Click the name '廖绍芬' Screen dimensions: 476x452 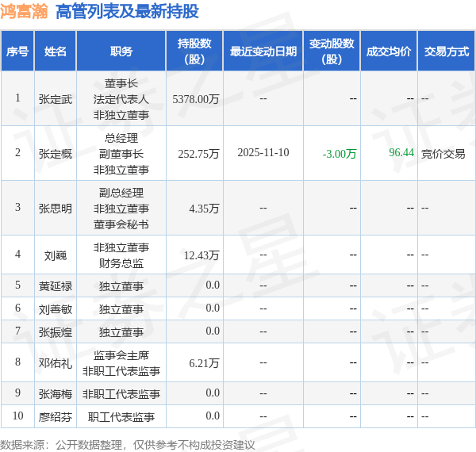tap(56, 417)
